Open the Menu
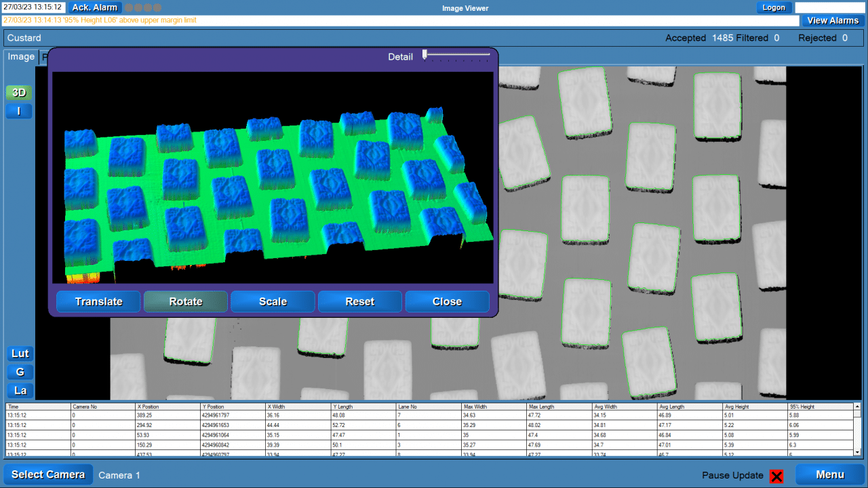 pyautogui.click(x=828, y=474)
